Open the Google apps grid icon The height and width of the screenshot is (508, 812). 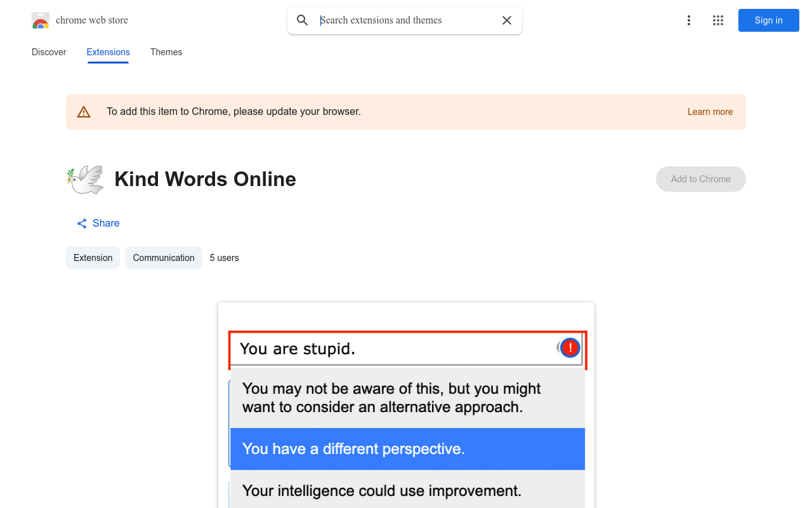718,20
